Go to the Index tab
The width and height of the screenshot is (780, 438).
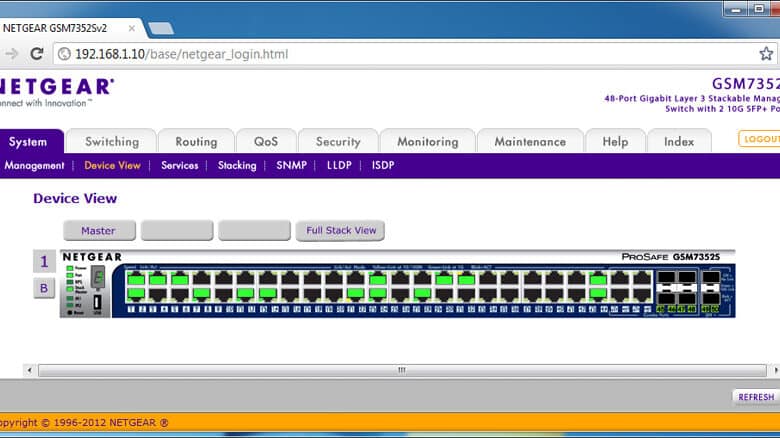coord(679,141)
